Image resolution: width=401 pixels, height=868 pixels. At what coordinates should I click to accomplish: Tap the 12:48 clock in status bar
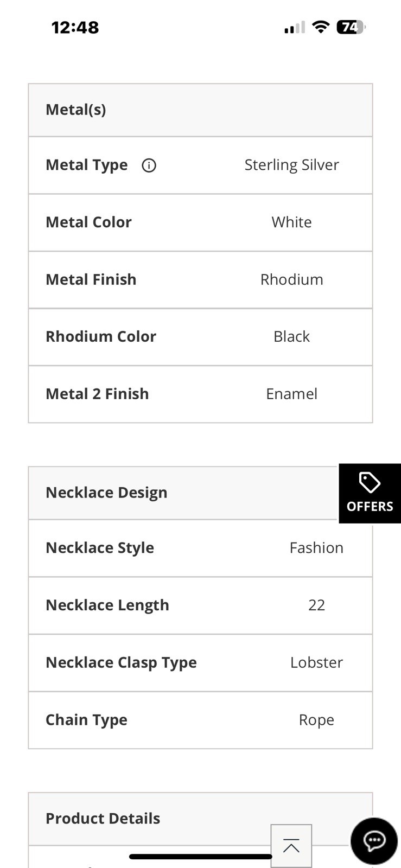click(x=75, y=27)
